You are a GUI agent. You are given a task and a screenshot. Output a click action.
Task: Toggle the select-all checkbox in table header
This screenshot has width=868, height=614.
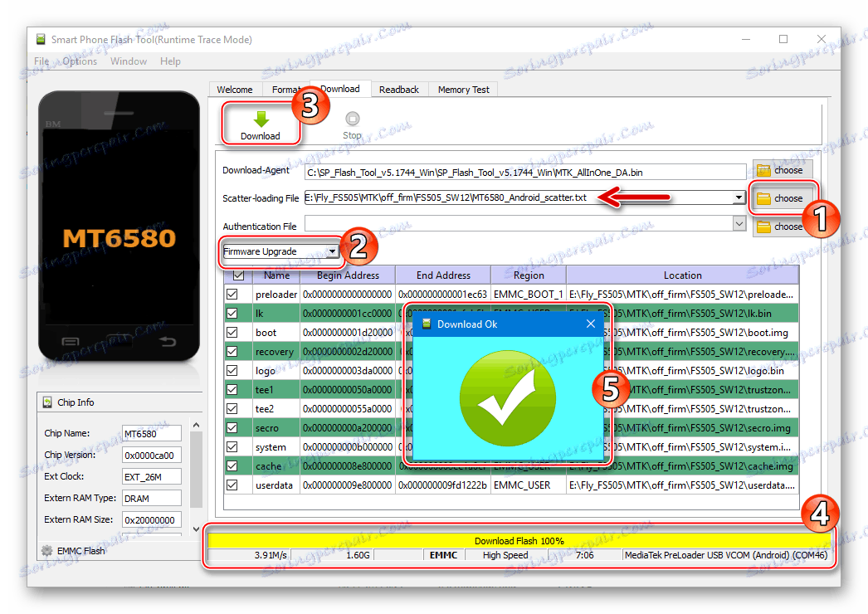pos(239,275)
